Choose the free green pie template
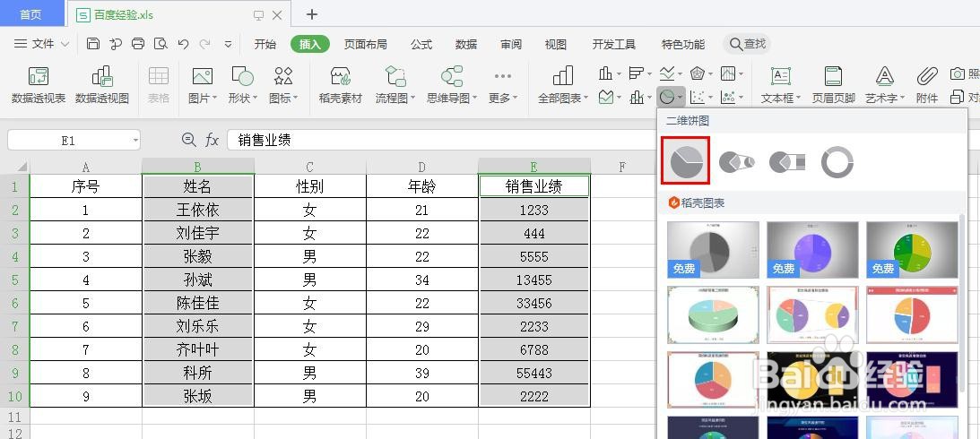Image resolution: width=980 pixels, height=439 pixels. click(912, 250)
